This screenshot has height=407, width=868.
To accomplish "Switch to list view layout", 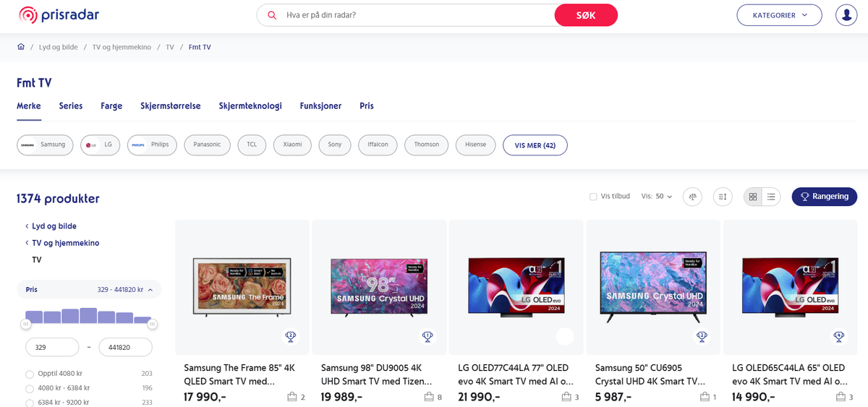I will coord(772,197).
